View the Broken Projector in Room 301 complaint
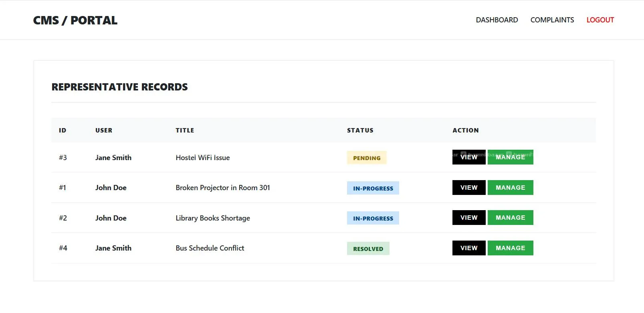 468,187
